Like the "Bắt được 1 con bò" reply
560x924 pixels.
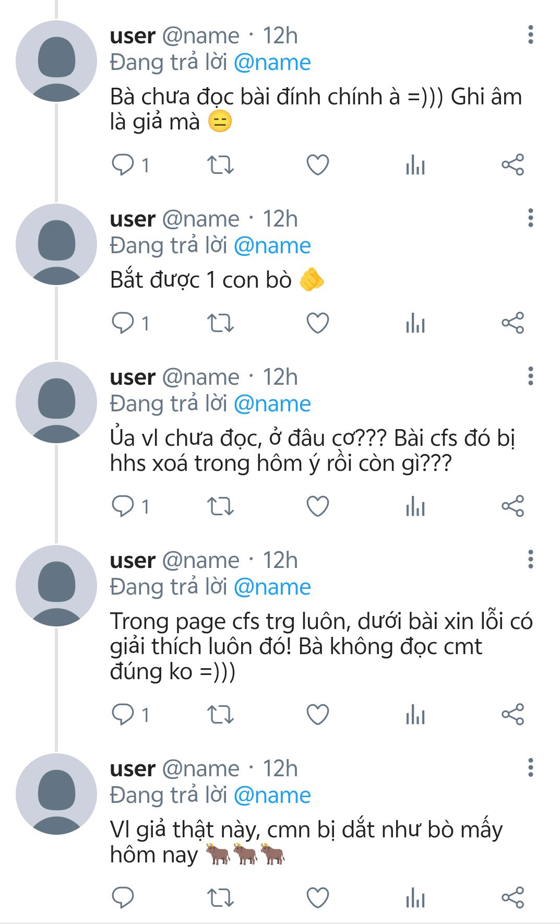pos(317,323)
